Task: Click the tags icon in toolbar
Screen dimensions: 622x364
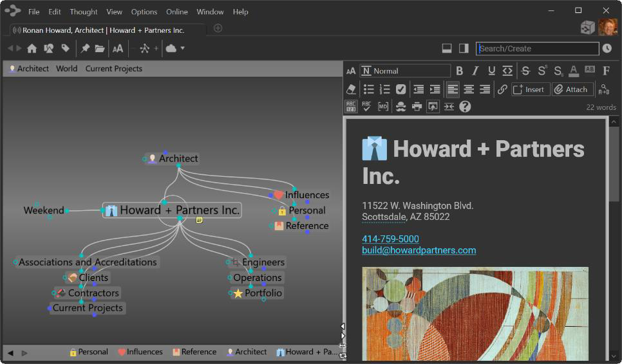Action: (65, 48)
